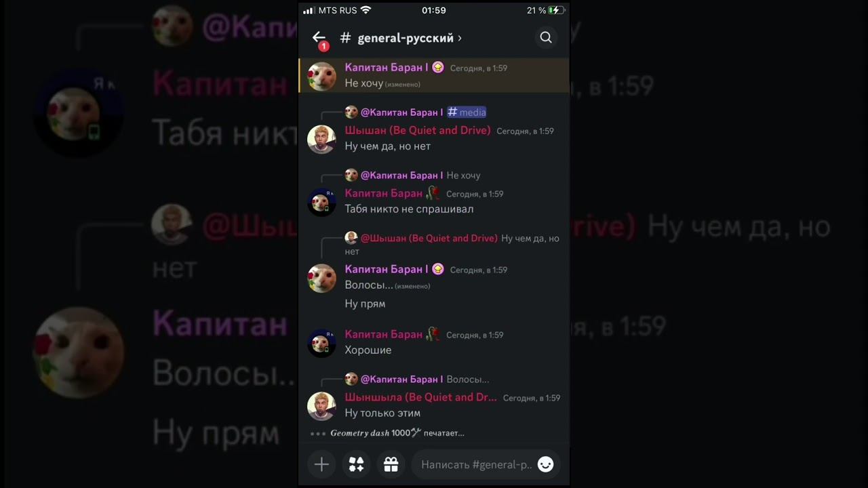Open Шышан avatar beside Ну чем да, но нет

pyautogui.click(x=321, y=140)
